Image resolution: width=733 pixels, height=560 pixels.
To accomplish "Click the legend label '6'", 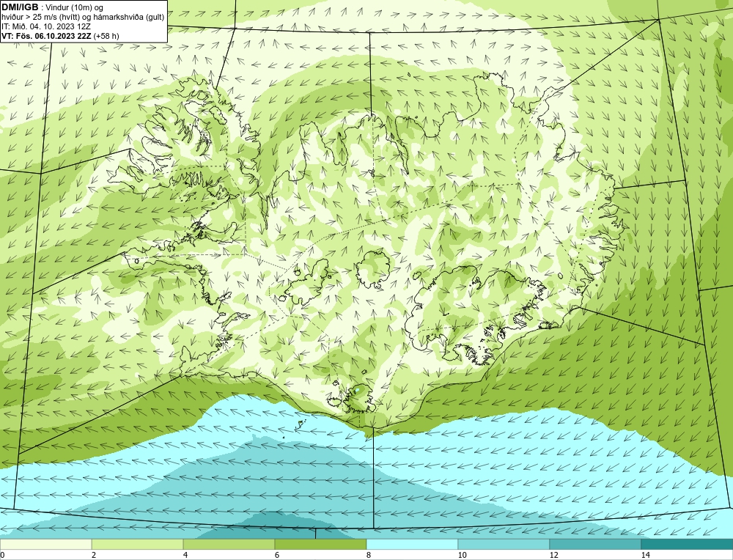I will [277, 555].
